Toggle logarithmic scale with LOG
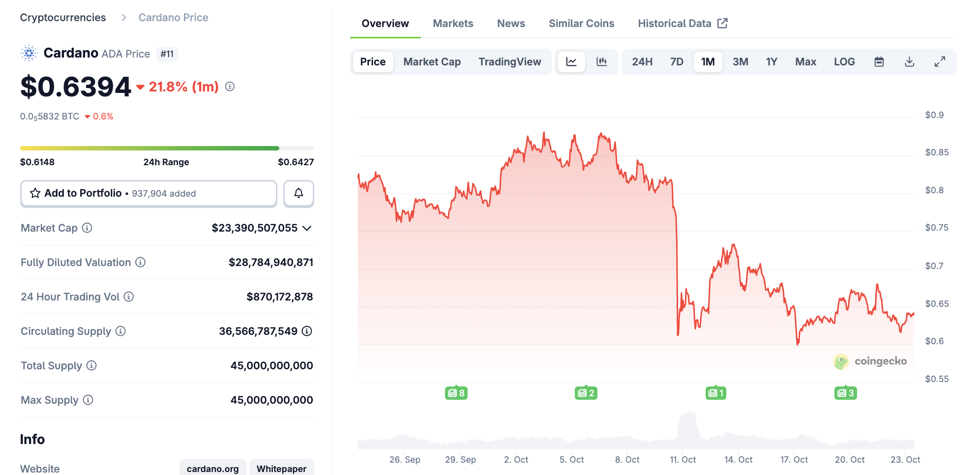Image resolution: width=980 pixels, height=475 pixels. [x=844, y=61]
